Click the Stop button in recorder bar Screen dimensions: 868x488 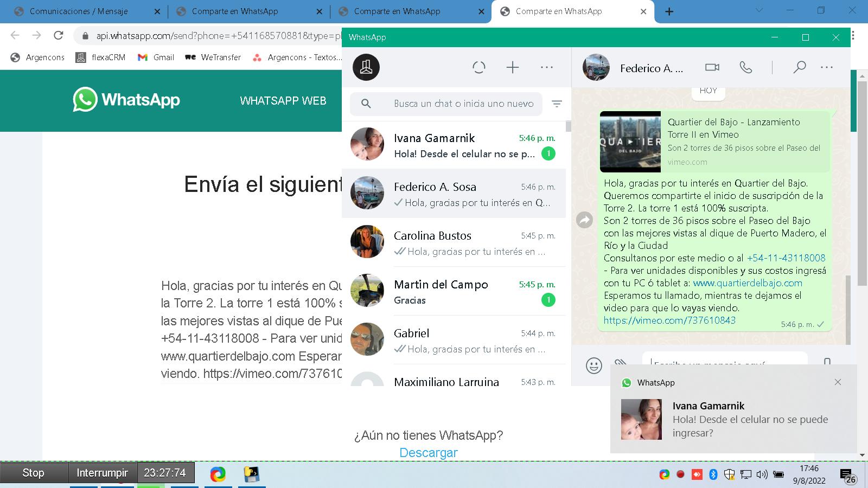point(34,473)
